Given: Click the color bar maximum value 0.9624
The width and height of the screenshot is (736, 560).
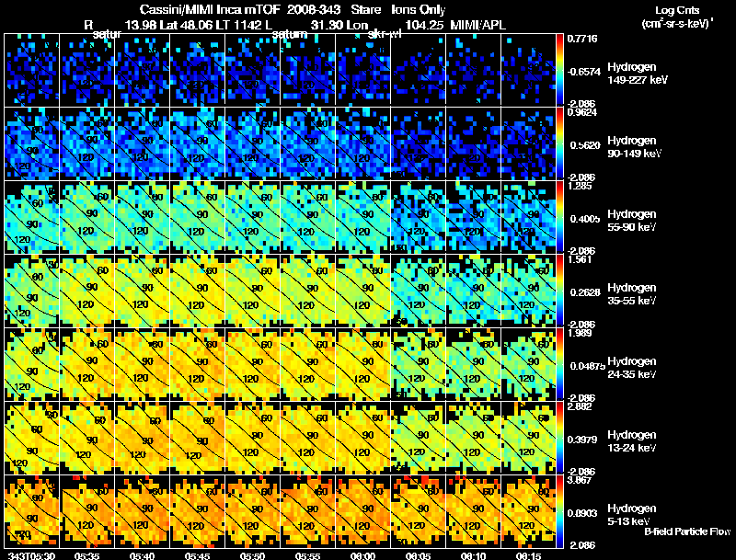Looking at the screenshot, I should [582, 112].
